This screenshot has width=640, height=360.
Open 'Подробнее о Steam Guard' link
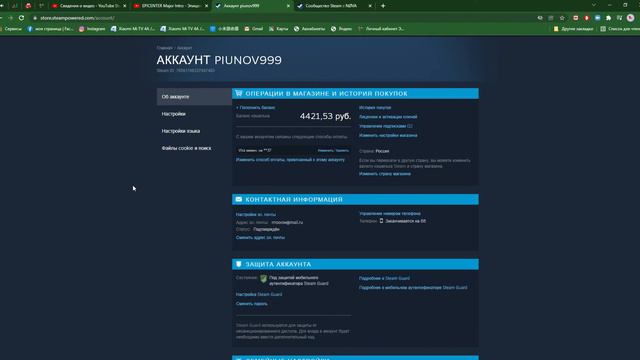point(384,278)
